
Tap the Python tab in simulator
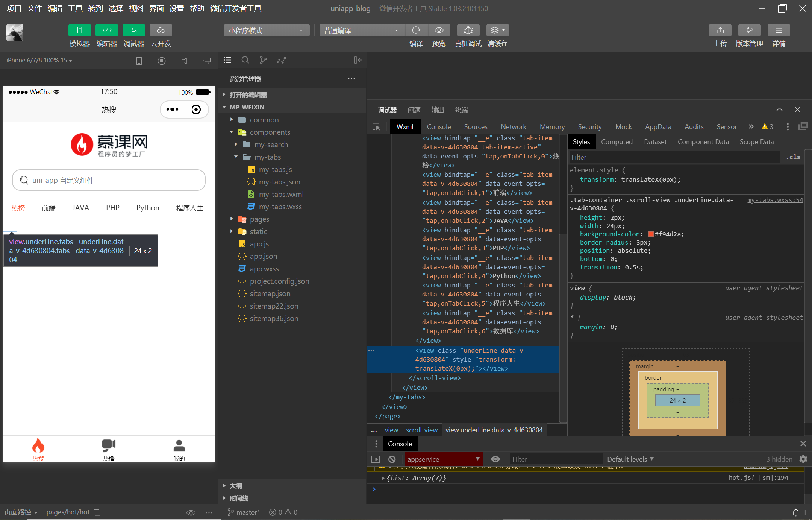point(148,208)
